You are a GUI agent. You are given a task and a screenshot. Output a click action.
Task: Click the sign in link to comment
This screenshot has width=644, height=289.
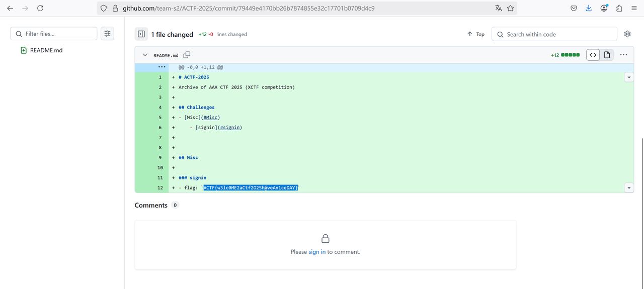coord(317,252)
